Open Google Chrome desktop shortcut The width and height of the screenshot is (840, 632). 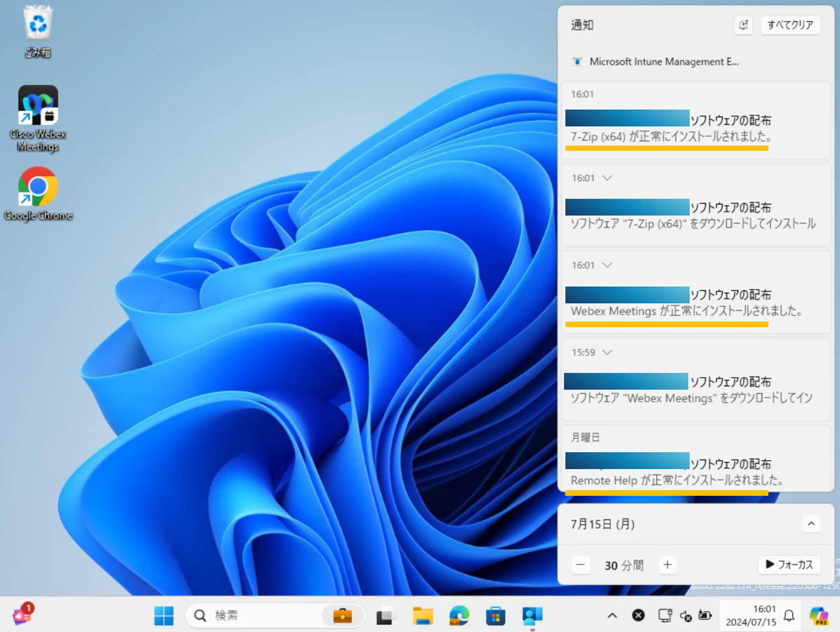pyautogui.click(x=38, y=193)
